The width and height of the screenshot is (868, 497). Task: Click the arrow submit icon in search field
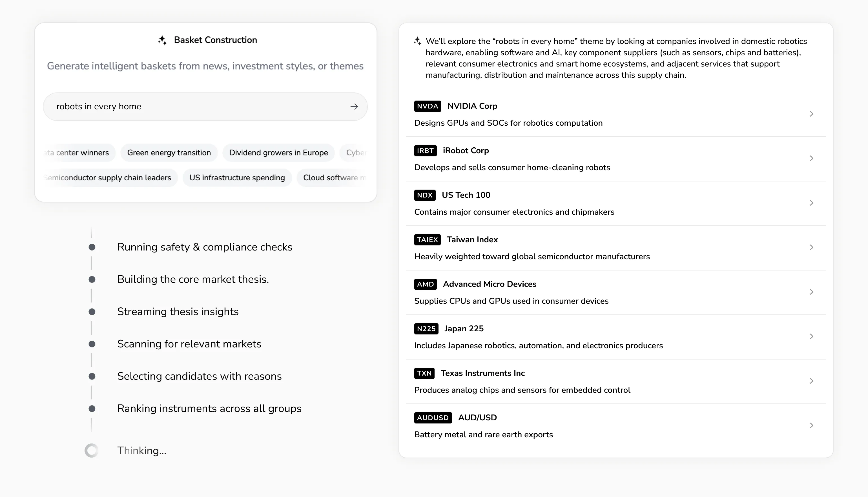click(x=354, y=106)
